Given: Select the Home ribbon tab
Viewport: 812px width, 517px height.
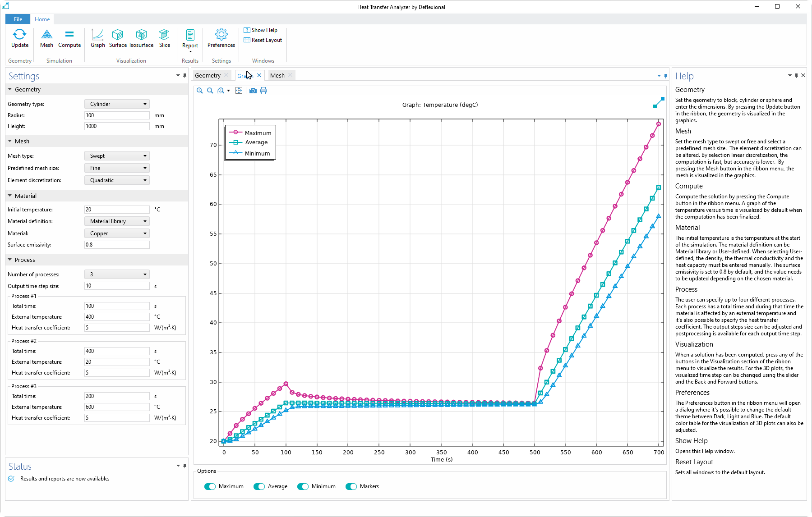Looking at the screenshot, I should 42,19.
